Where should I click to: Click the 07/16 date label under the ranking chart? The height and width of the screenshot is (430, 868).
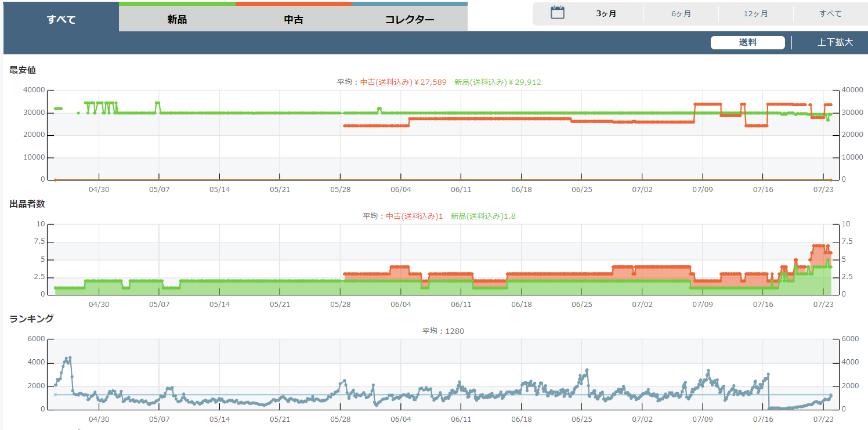(763, 419)
